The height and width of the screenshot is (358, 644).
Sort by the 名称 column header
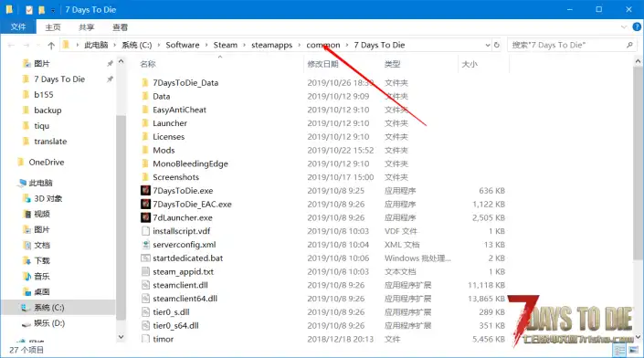pos(148,64)
